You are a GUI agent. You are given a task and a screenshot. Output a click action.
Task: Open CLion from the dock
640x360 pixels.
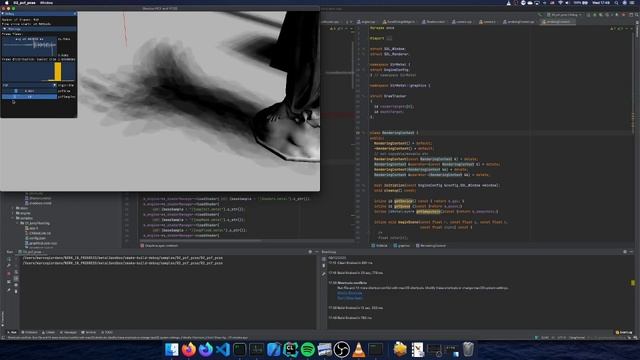[x=291, y=350]
